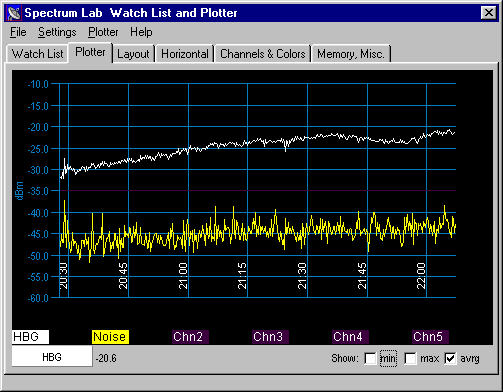
Task: Click the 21:15 time axis label
Action: [x=242, y=276]
